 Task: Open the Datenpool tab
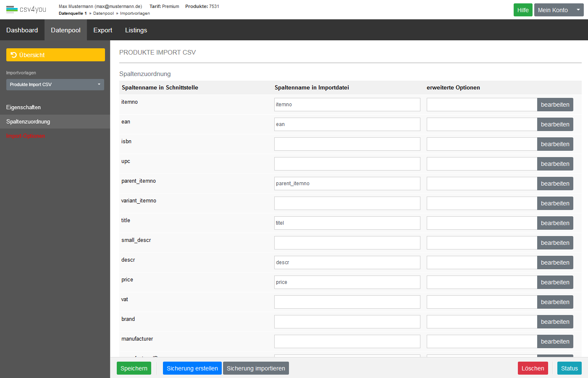coord(66,30)
